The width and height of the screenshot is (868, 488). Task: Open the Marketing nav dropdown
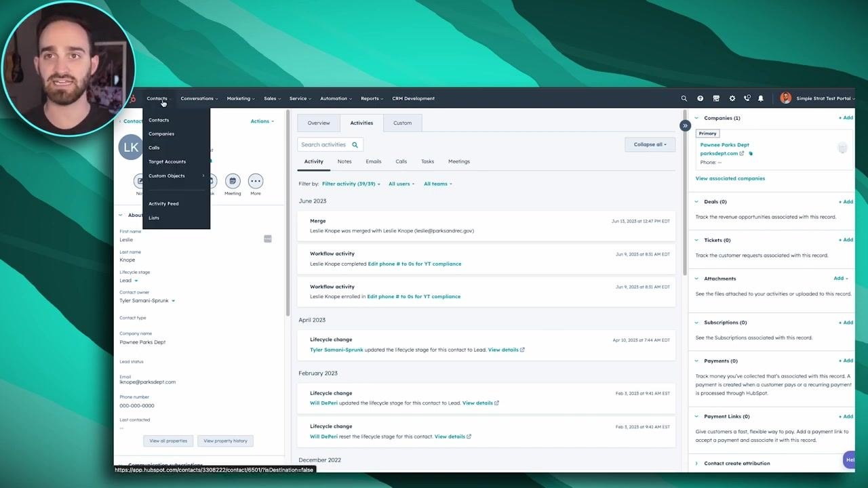tap(241, 98)
